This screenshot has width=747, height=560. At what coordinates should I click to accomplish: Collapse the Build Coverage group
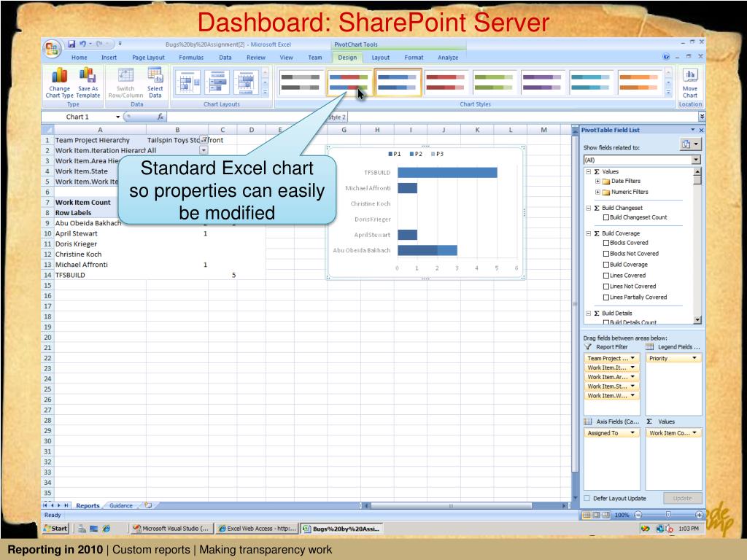[589, 233]
